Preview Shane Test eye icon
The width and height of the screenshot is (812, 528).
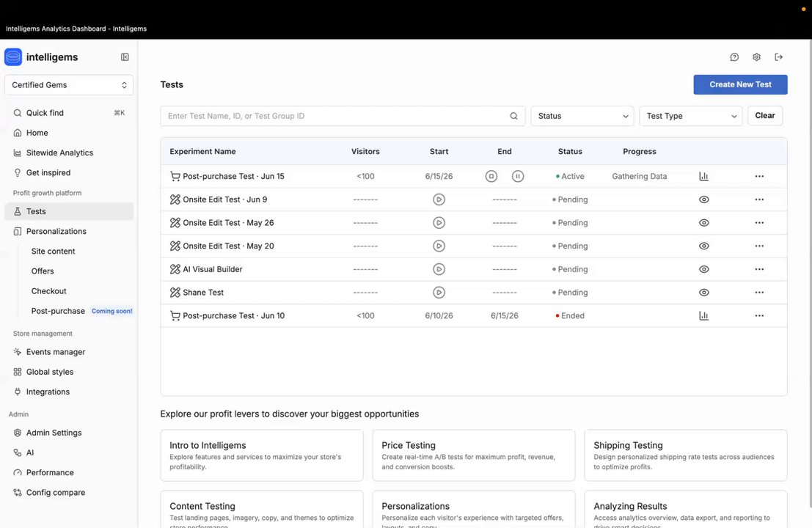703,293
